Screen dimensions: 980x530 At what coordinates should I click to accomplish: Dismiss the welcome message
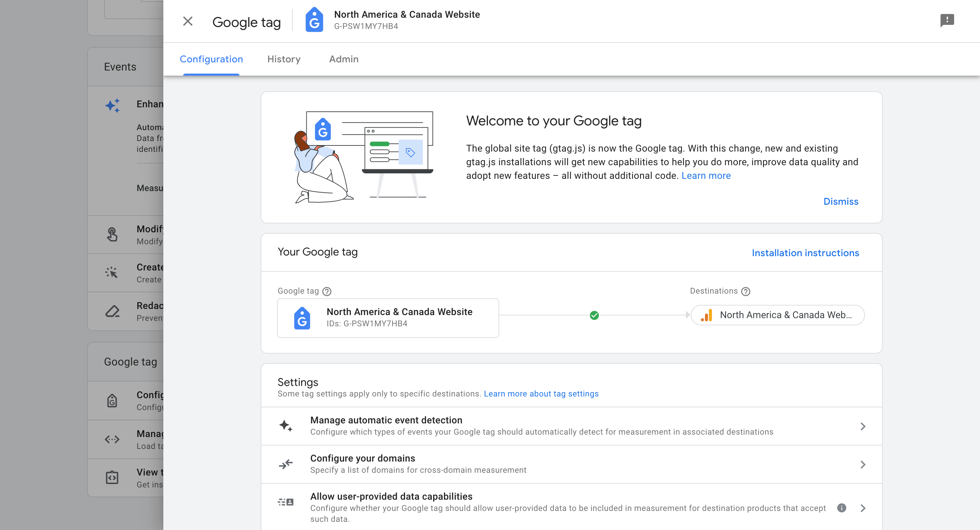(841, 201)
